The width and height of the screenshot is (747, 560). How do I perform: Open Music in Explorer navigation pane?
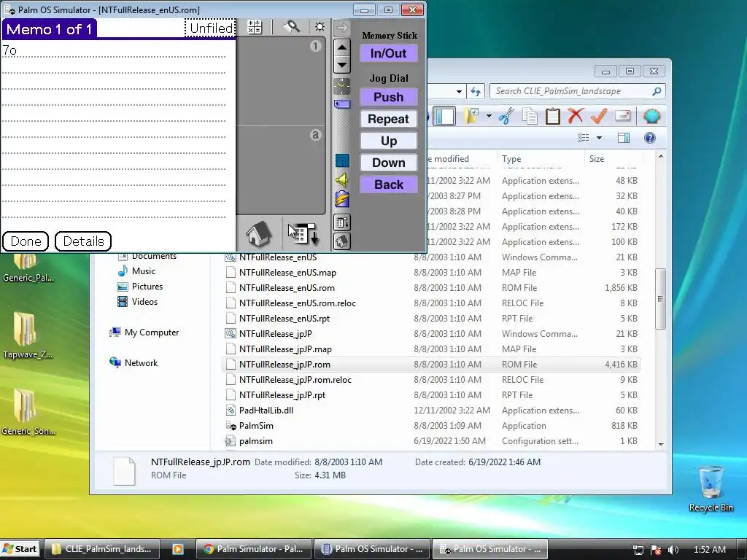(136, 271)
